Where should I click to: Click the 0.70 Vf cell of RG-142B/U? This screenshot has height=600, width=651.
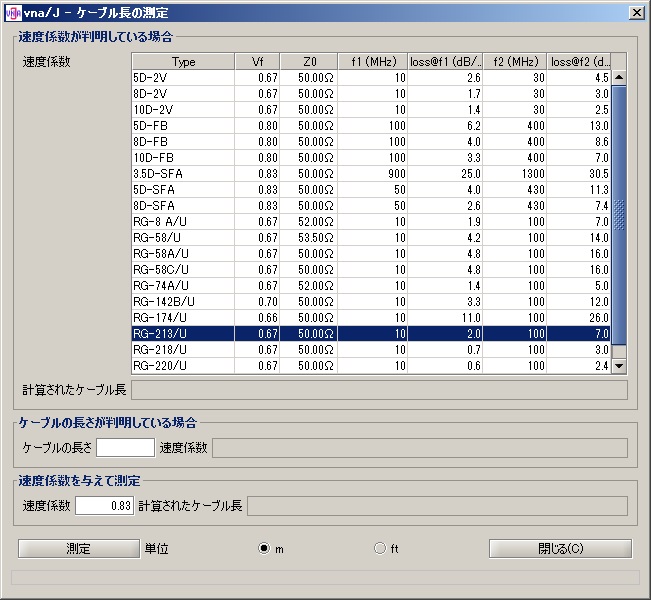[257, 301]
